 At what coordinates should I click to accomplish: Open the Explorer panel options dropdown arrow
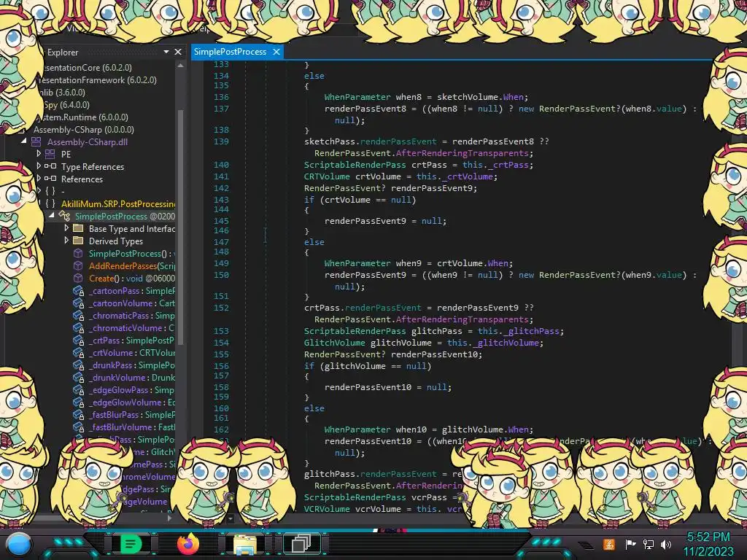coord(166,52)
